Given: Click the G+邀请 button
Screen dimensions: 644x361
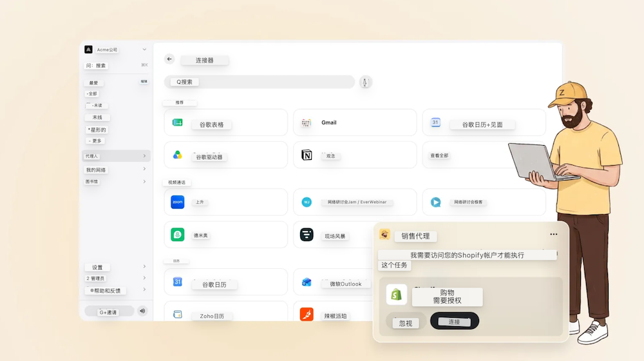Looking at the screenshot, I should 108,312.
